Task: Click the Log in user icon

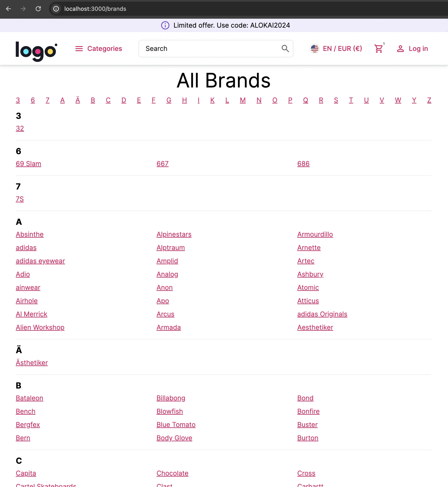Action: click(x=400, y=49)
